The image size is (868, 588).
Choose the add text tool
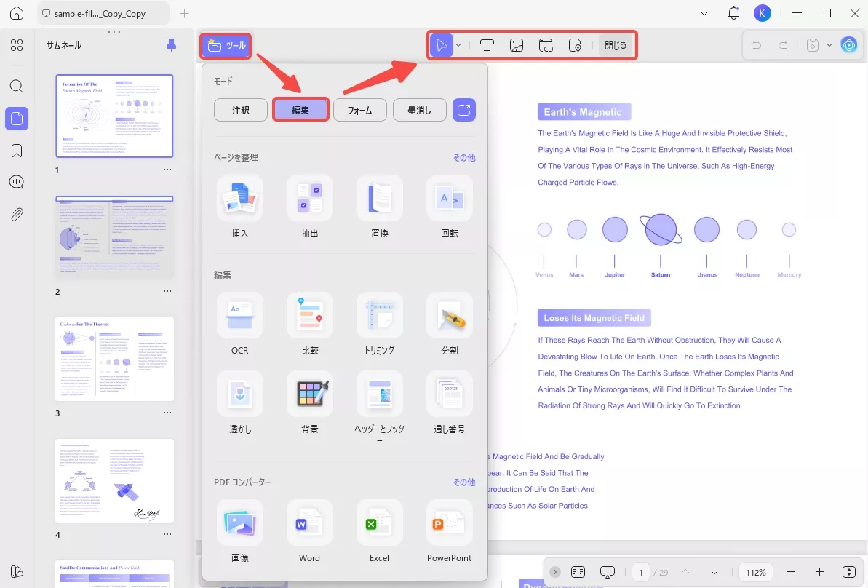(x=487, y=45)
